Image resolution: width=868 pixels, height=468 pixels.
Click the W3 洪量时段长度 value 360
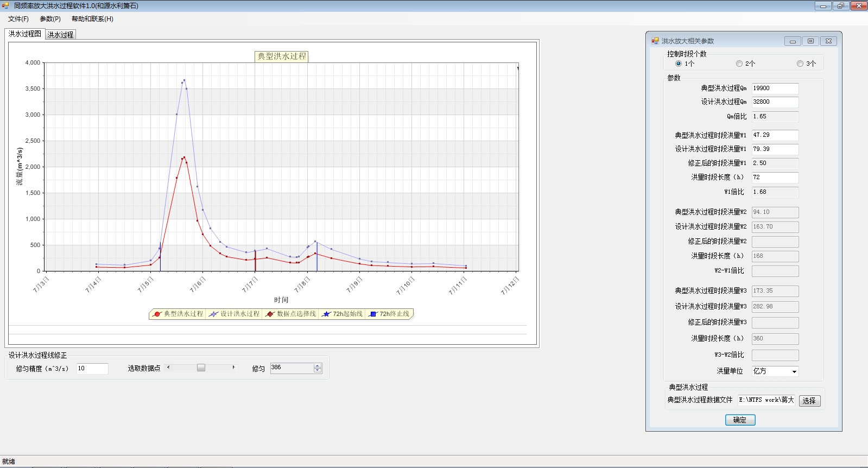[775, 339]
